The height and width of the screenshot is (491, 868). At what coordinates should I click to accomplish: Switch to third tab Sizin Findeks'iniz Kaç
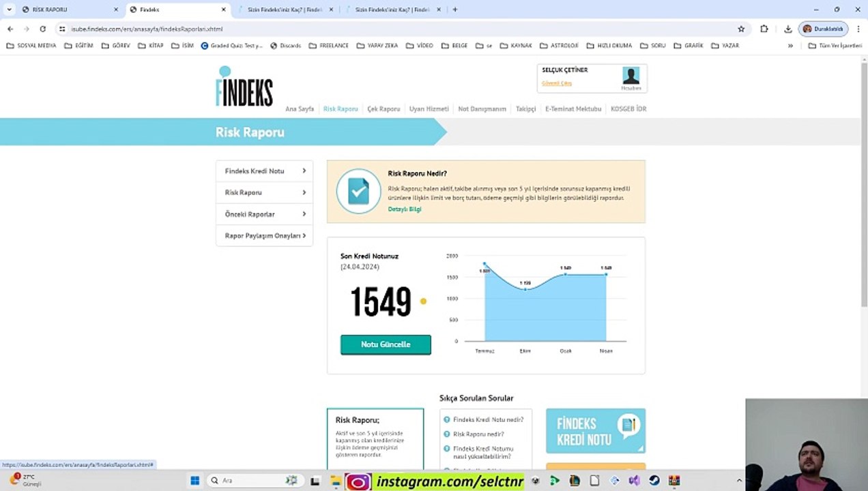[286, 10]
